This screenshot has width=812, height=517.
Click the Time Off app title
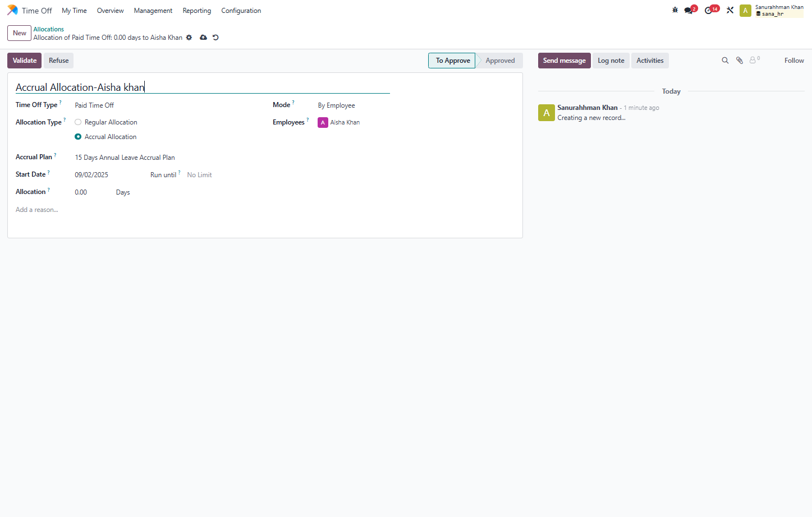[37, 11]
